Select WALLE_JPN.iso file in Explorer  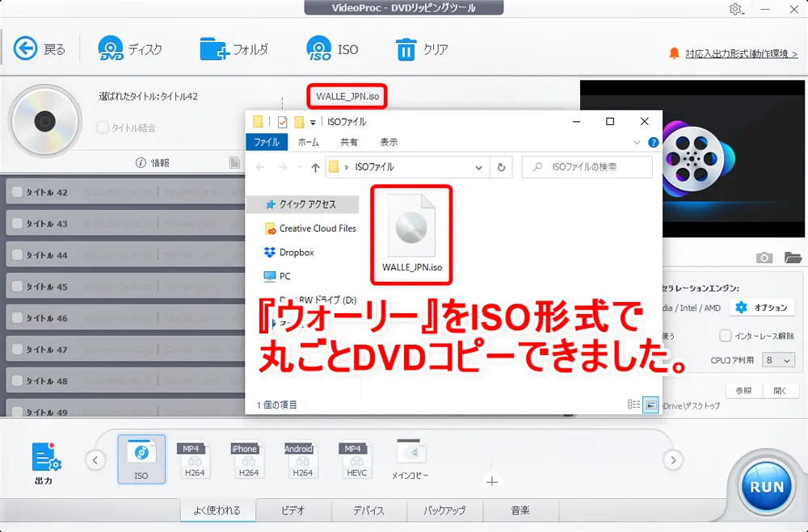(x=412, y=234)
